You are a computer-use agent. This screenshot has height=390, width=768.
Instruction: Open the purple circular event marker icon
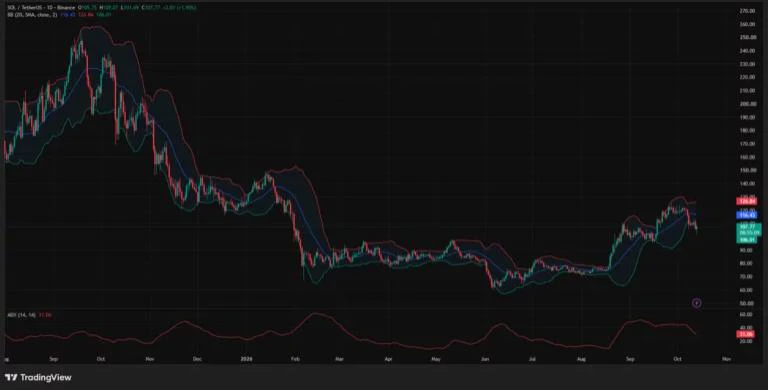697,303
